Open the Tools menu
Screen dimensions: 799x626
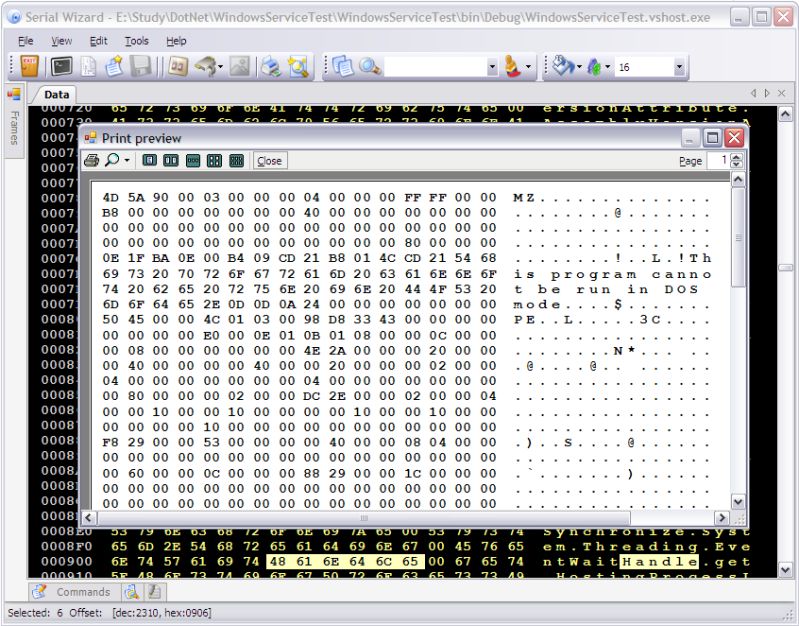point(137,41)
